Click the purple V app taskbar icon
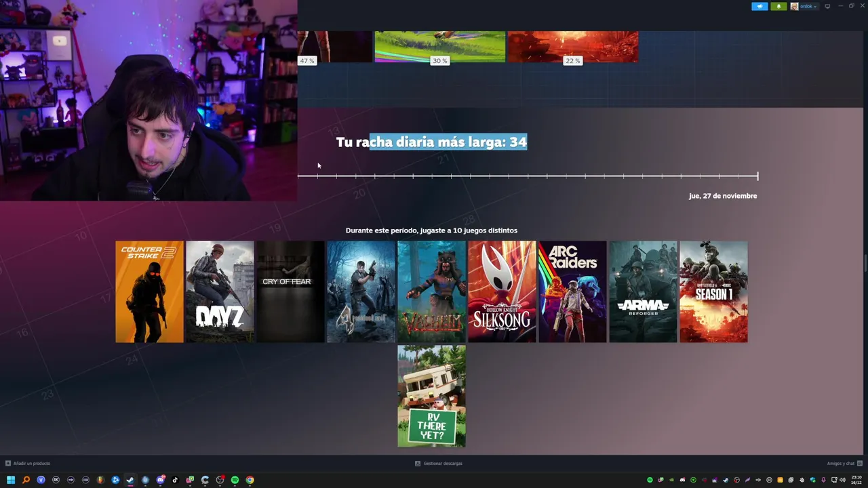Image resolution: width=868 pixels, height=488 pixels. click(41, 480)
